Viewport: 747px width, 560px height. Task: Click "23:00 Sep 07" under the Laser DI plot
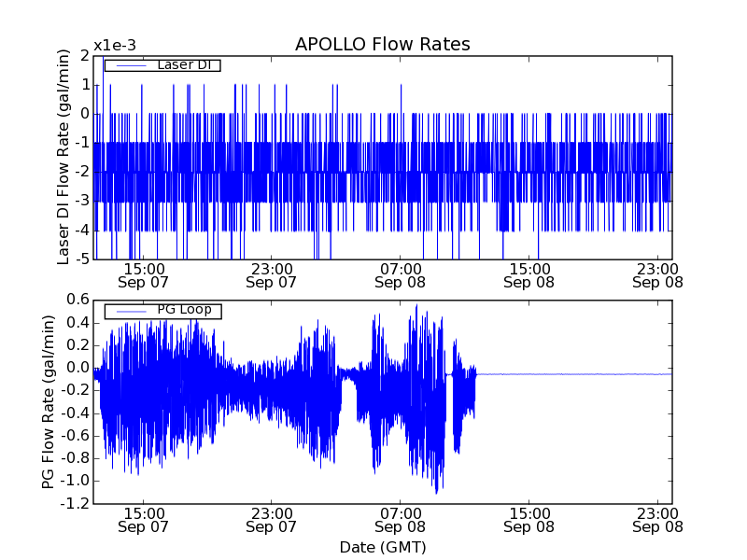tap(272, 275)
